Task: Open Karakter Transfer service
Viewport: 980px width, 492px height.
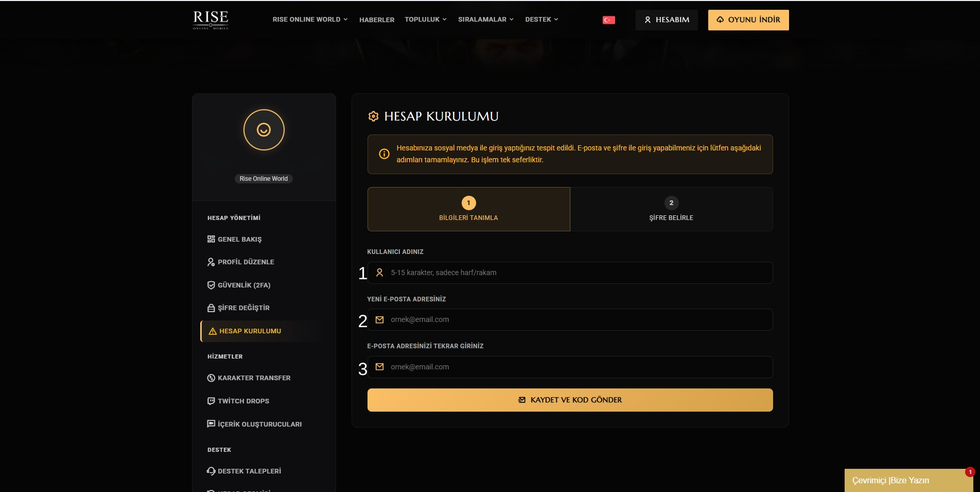Action: pyautogui.click(x=264, y=378)
